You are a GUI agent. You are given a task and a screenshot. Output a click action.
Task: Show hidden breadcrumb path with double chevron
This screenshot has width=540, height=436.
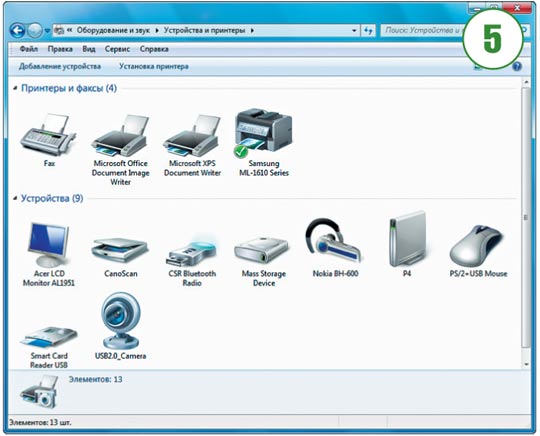click(x=70, y=31)
